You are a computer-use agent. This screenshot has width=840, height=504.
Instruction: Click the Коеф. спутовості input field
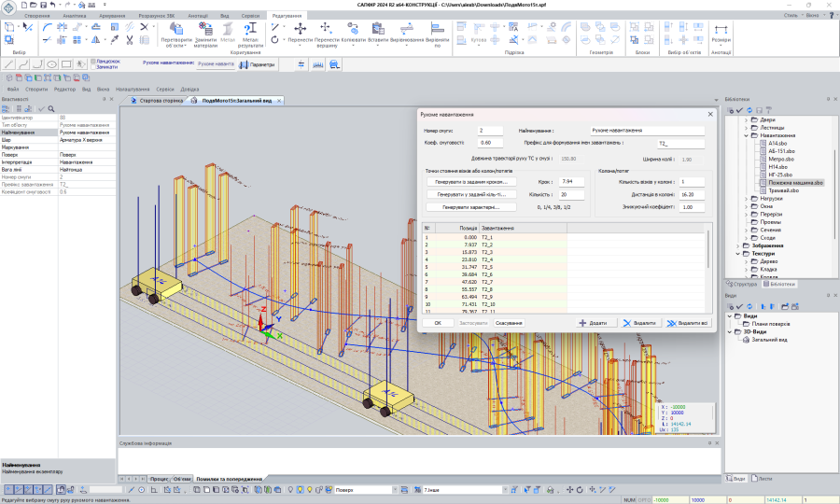coord(490,143)
